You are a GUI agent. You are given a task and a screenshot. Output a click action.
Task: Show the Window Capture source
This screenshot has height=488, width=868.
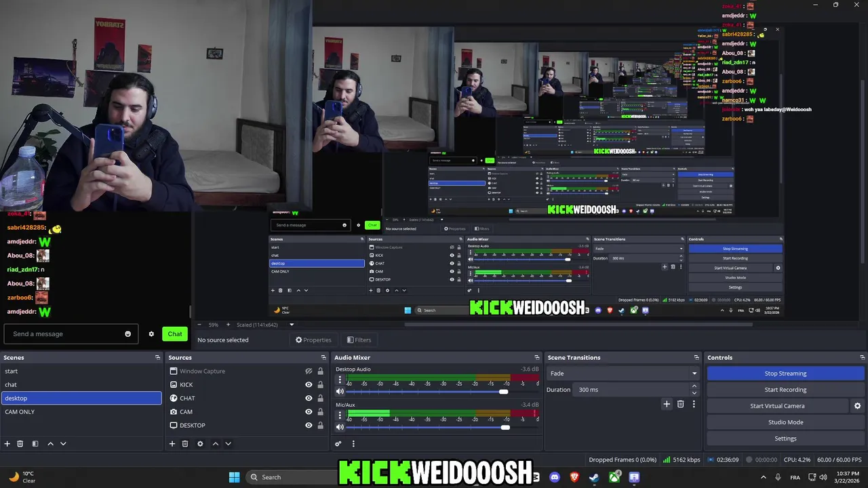coord(309,371)
